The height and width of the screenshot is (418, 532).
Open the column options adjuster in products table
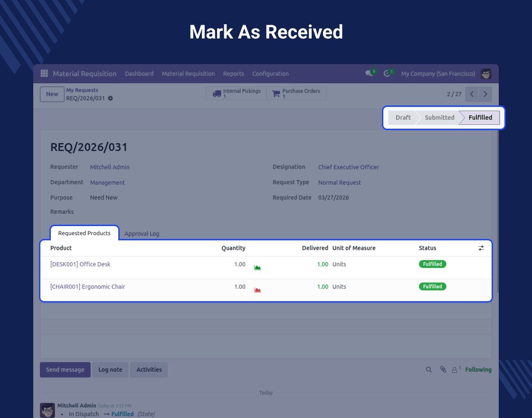click(481, 248)
